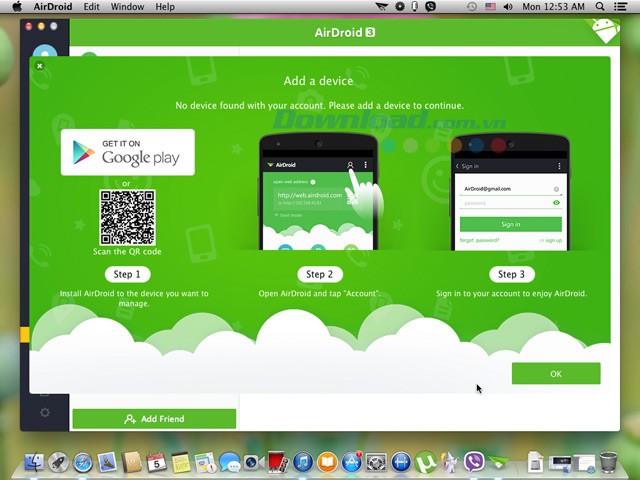Screen dimensions: 640x480
Task: Open the Window menu
Action: [x=127, y=7]
